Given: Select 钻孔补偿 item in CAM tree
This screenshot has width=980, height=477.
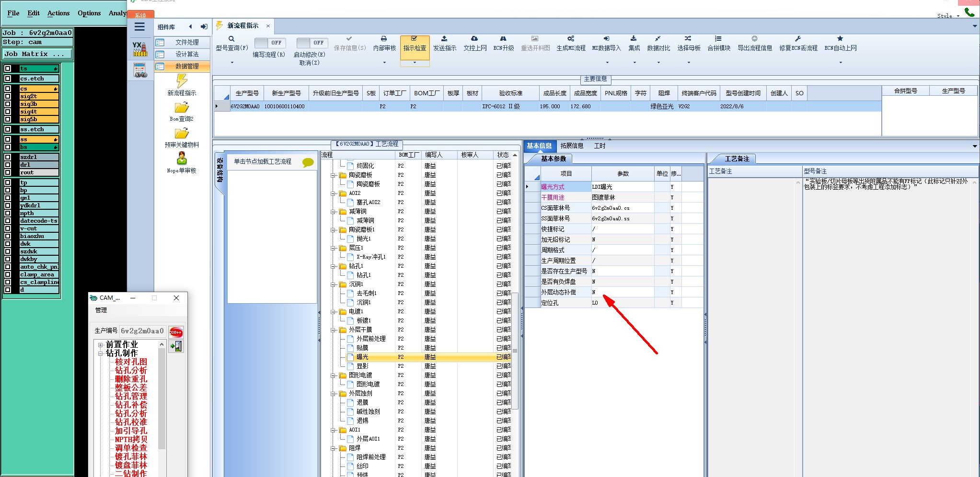Looking at the screenshot, I should click(131, 405).
